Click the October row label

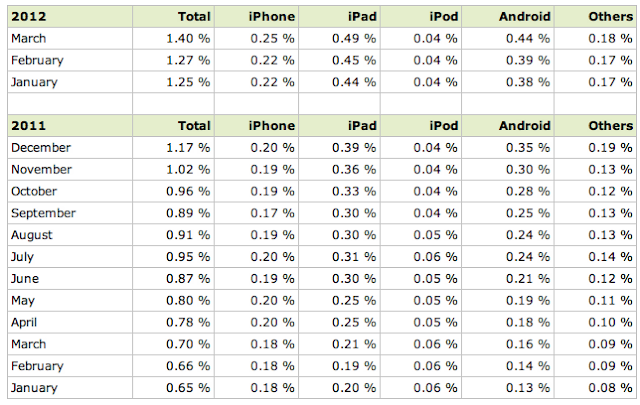(36, 191)
